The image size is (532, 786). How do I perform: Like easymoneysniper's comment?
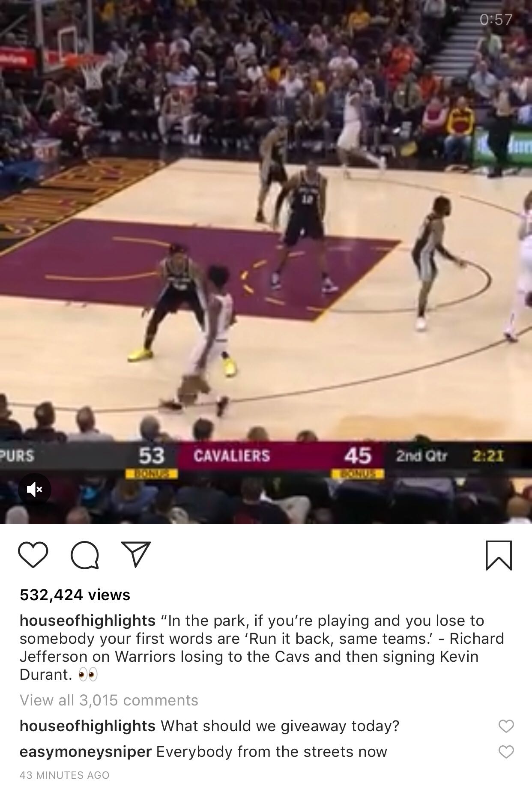[506, 752]
